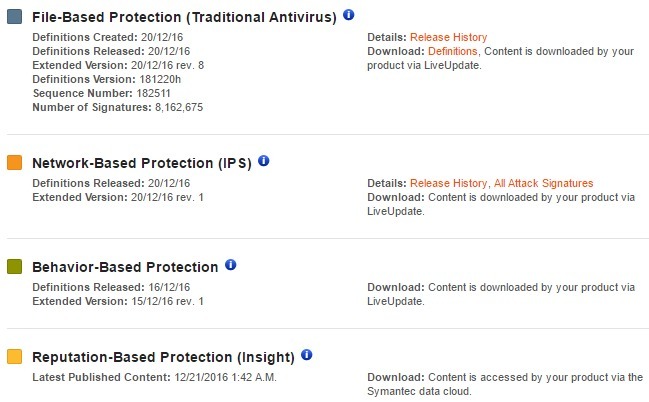Image resolution: width=649 pixels, height=402 pixels.
Task: Click the yellow Reputation-Based Protection square
Action: 14,357
